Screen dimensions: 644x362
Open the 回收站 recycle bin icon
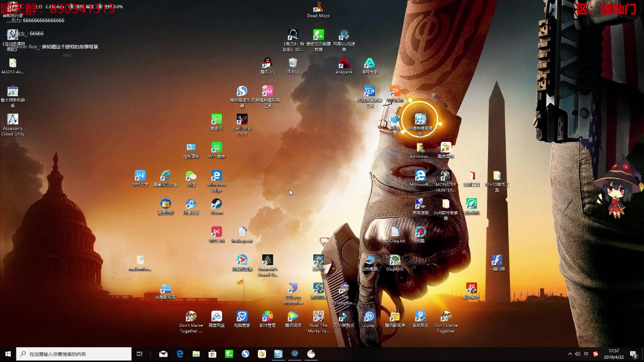click(x=293, y=66)
